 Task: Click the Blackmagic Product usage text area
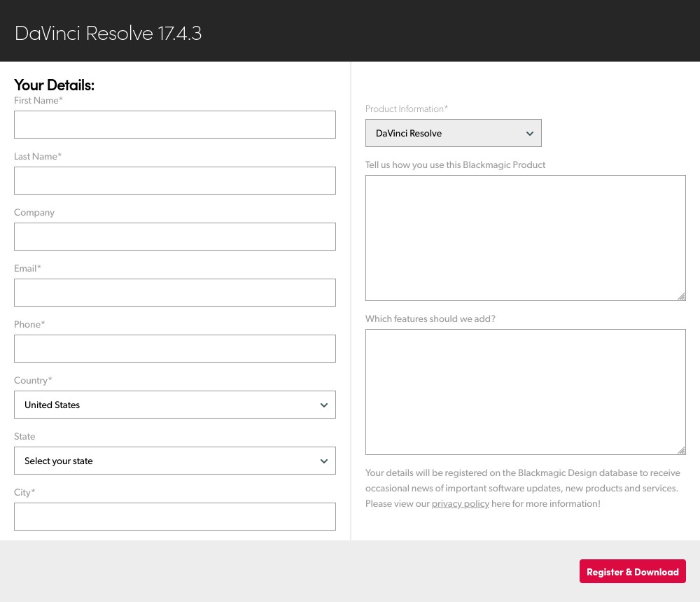coord(526,237)
